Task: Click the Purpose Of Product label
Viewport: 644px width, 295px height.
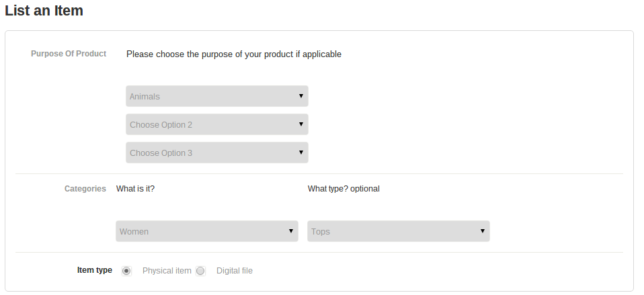Action: (x=69, y=54)
